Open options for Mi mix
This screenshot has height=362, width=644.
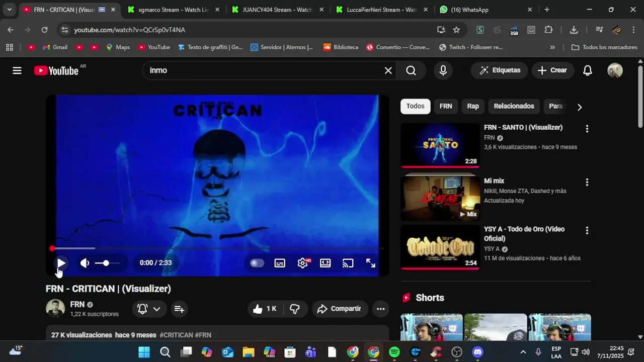[587, 183]
